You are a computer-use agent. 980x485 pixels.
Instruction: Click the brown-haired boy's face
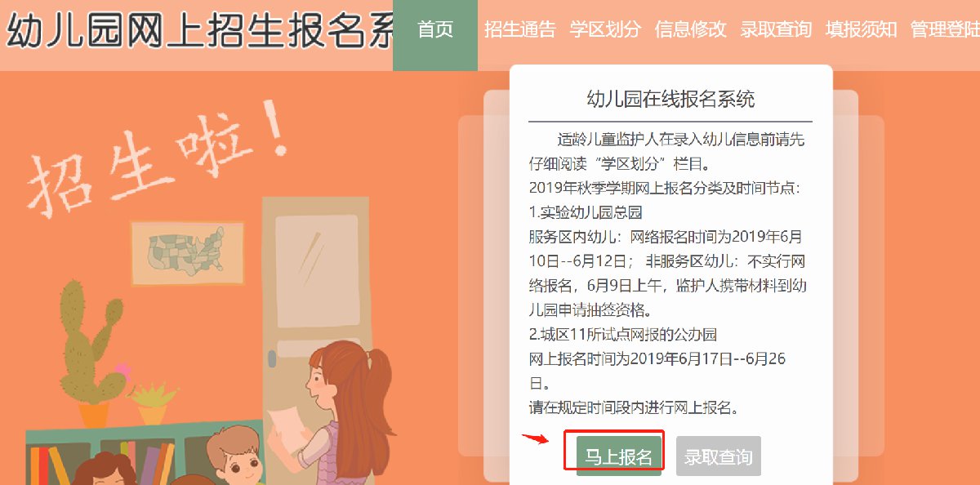pyautogui.click(x=232, y=460)
